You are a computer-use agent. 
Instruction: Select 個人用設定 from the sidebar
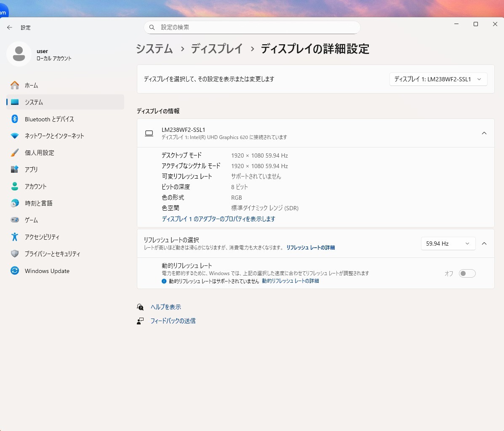click(x=42, y=153)
